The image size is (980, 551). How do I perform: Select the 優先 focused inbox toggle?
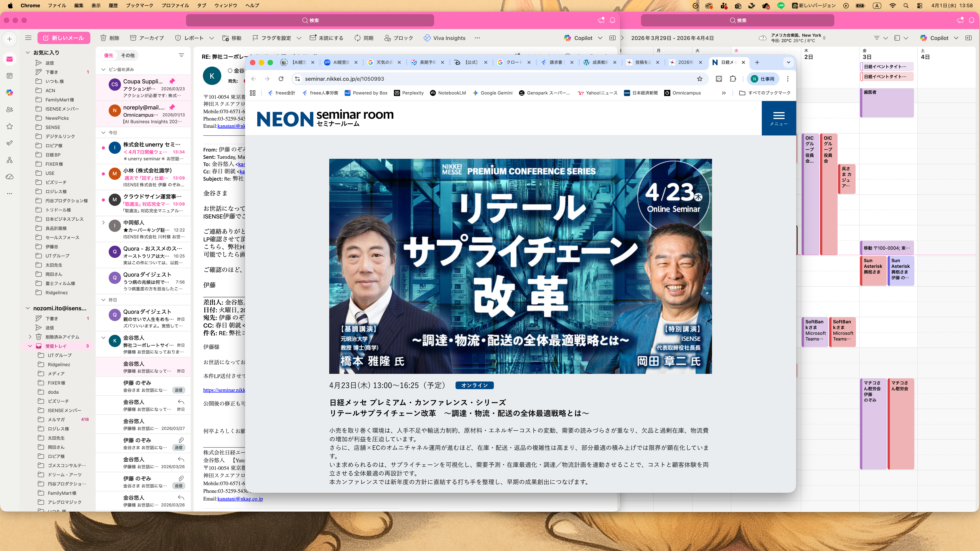click(108, 55)
